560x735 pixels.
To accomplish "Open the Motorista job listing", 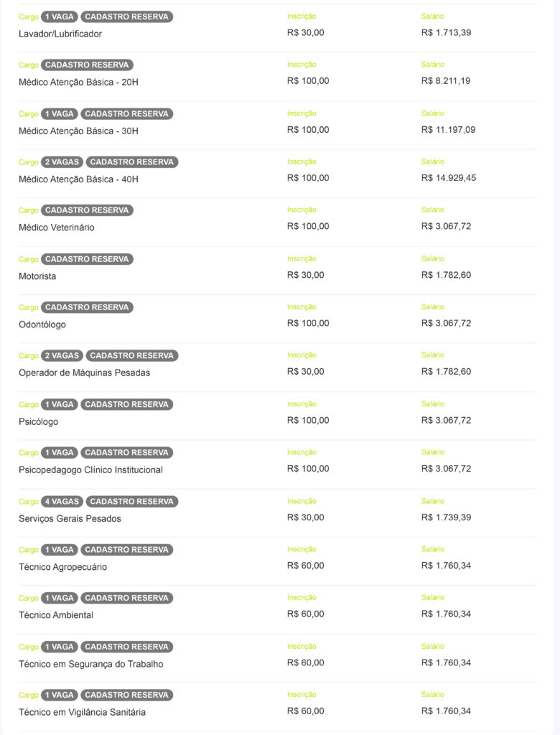I will (37, 276).
